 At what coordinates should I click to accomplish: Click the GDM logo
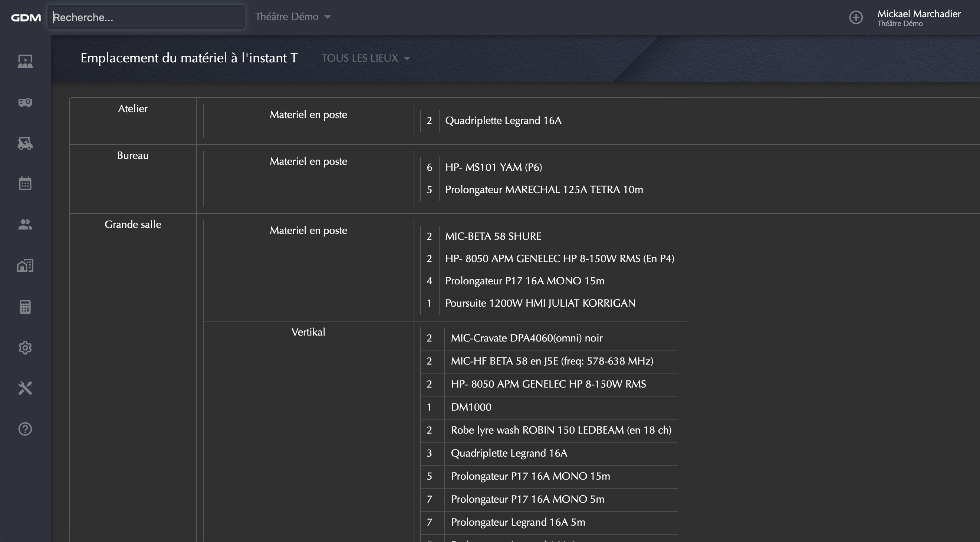[x=26, y=17]
